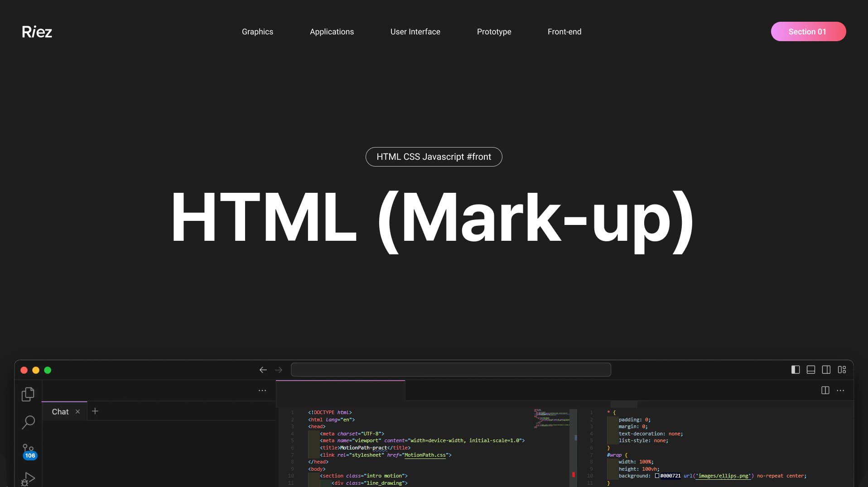Click the #wrap selector in the CSS

pyautogui.click(x=614, y=455)
